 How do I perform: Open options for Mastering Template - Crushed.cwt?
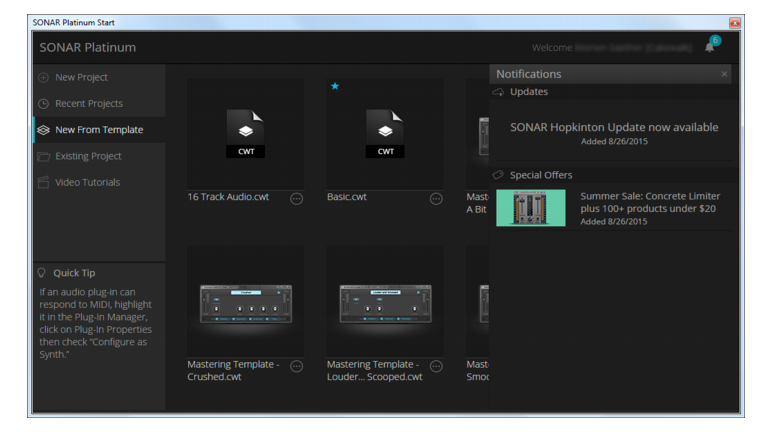click(x=297, y=366)
